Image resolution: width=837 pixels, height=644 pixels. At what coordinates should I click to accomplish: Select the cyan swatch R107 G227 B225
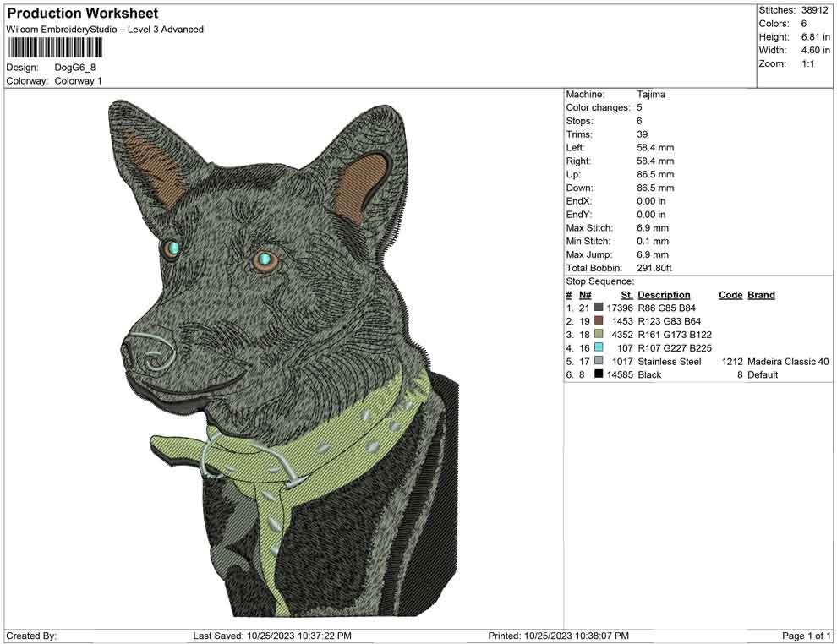(598, 347)
